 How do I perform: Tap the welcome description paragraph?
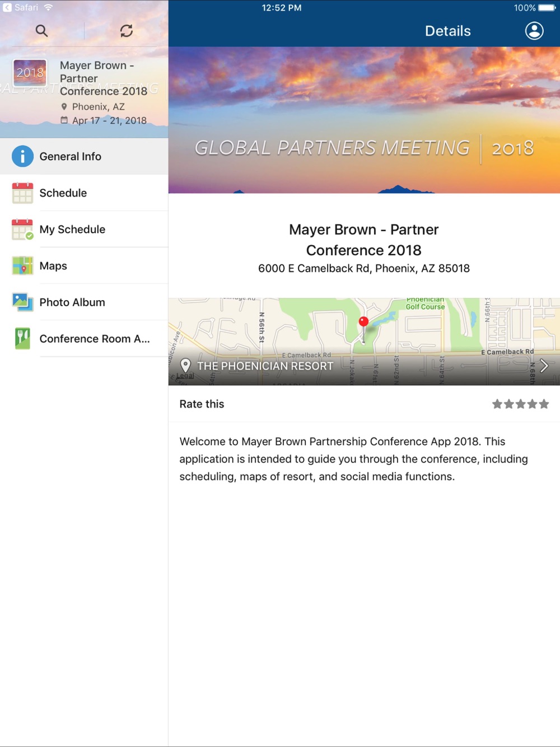point(353,459)
